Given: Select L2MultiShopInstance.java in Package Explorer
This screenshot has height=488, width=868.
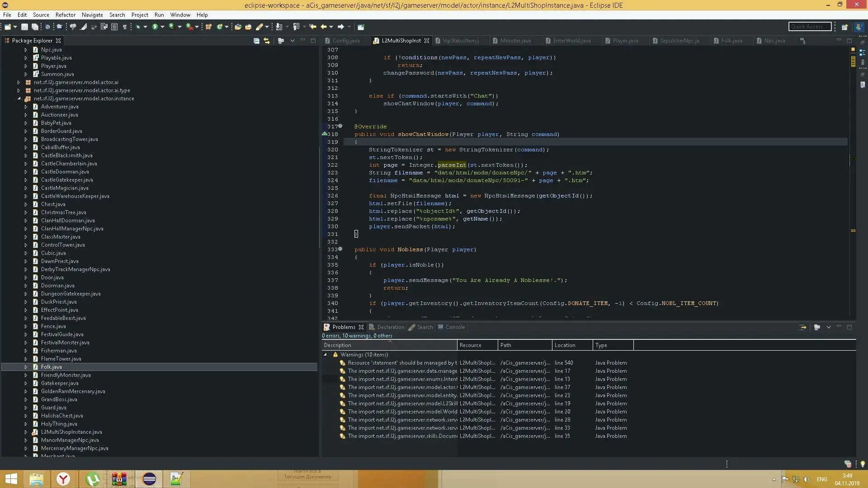Looking at the screenshot, I should click(x=71, y=432).
